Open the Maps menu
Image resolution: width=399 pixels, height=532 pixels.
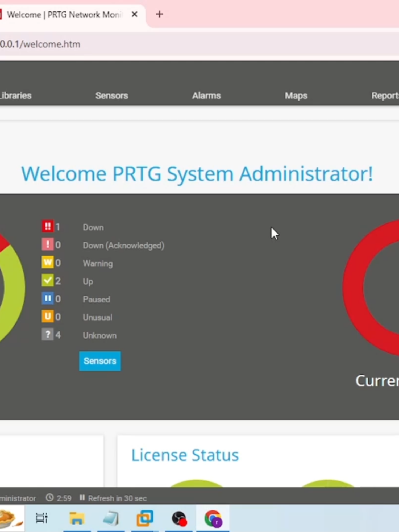point(296,96)
